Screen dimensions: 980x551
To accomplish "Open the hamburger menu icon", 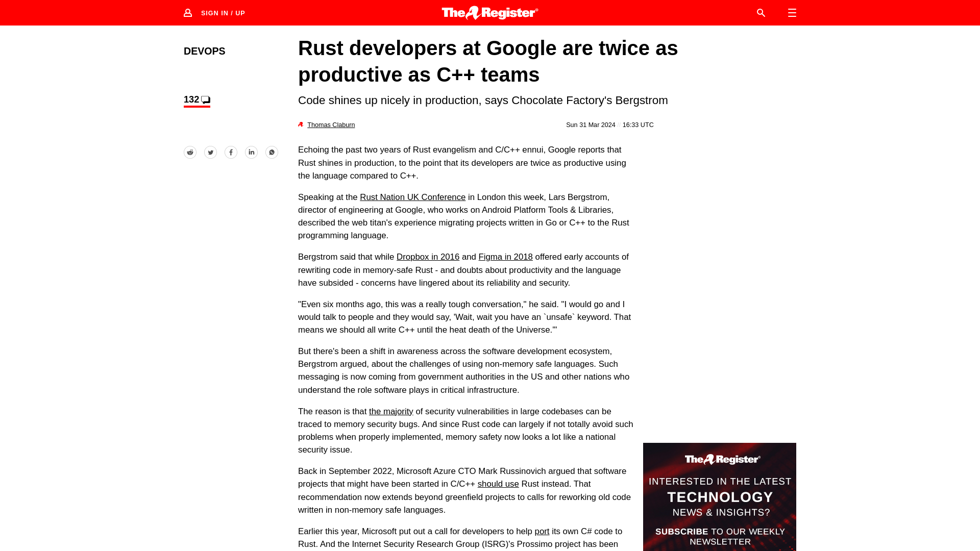I will point(792,13).
